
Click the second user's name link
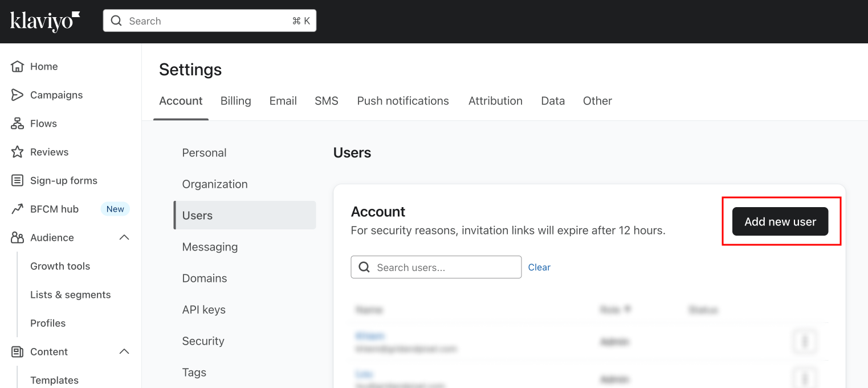[x=364, y=374]
